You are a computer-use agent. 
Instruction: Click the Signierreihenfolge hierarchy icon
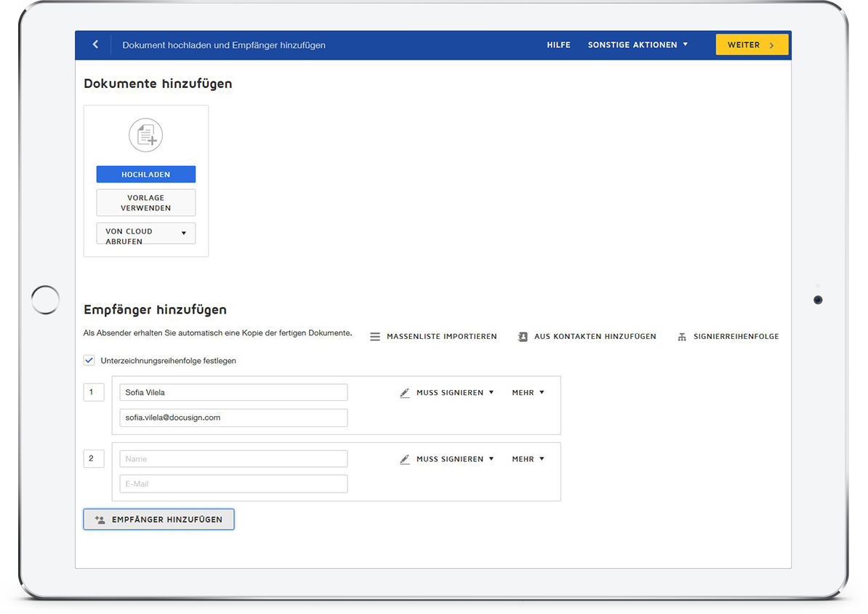(682, 337)
